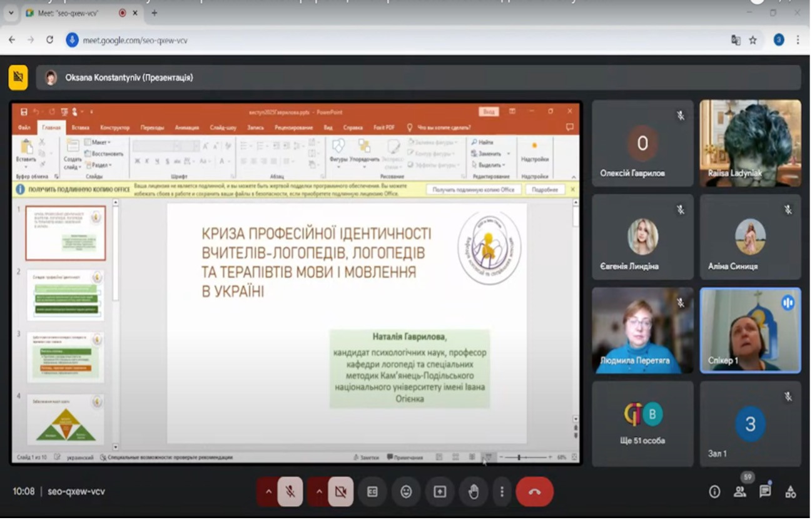Select slide 2 thumbnail in slide panel
The image size is (812, 520).
click(66, 295)
